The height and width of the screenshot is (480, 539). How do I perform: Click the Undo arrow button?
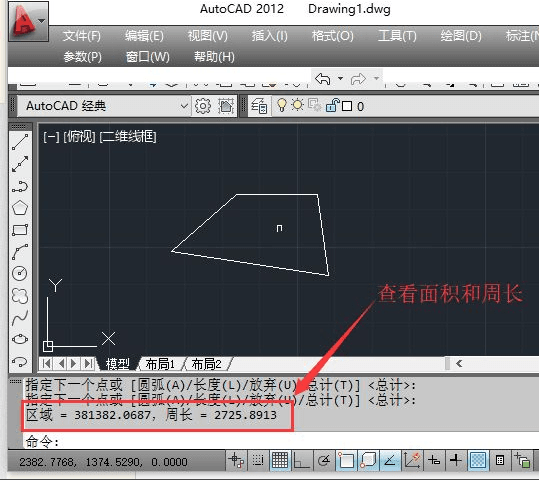click(323, 79)
